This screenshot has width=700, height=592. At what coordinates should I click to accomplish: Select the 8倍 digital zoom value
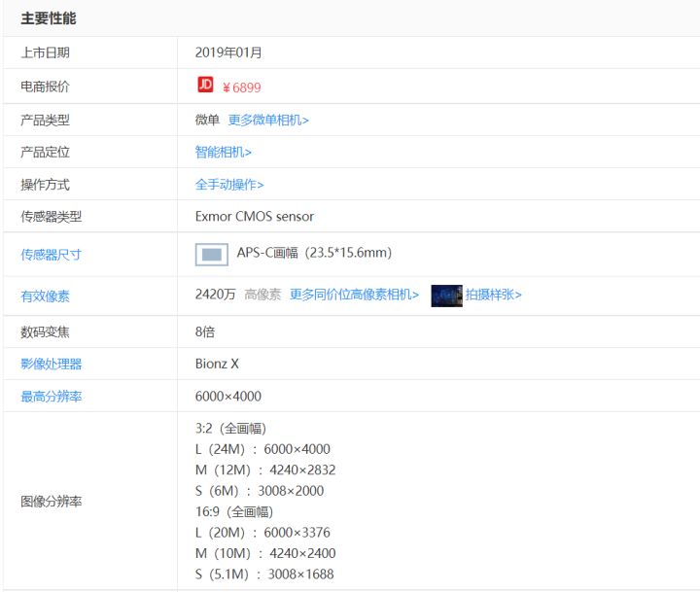205,331
